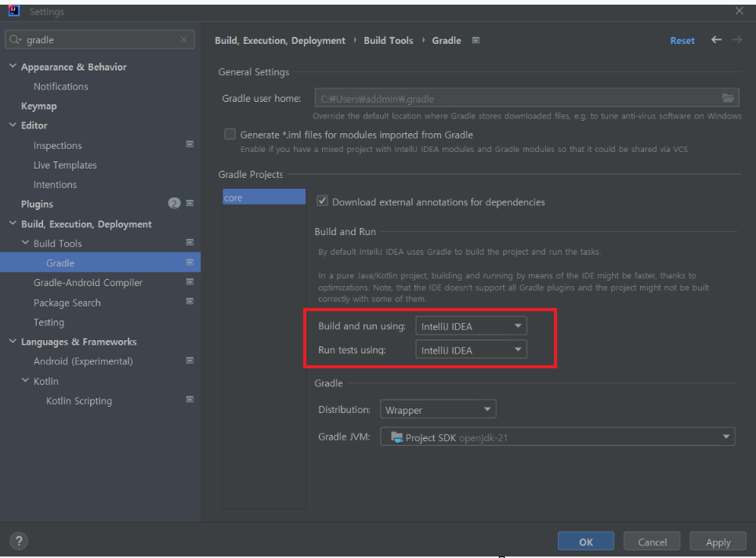
Task: Open Intentions settings
Action: [x=55, y=184]
